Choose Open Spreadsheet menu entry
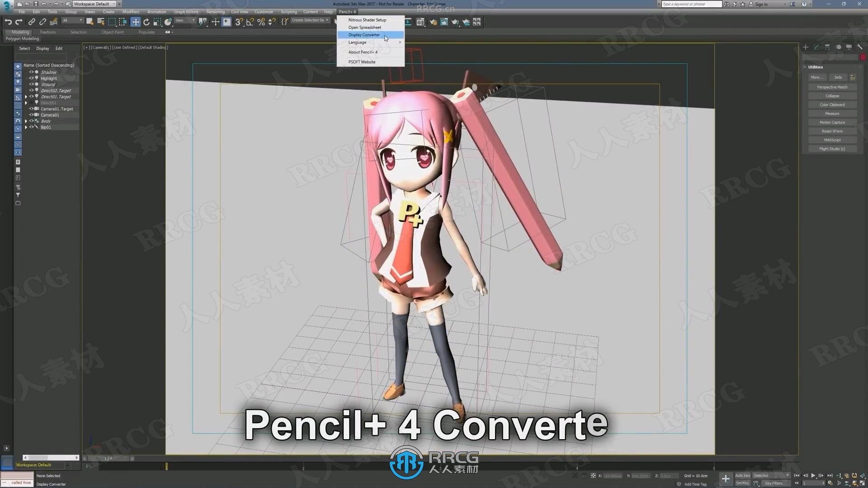This screenshot has height=488, width=868. click(x=371, y=28)
